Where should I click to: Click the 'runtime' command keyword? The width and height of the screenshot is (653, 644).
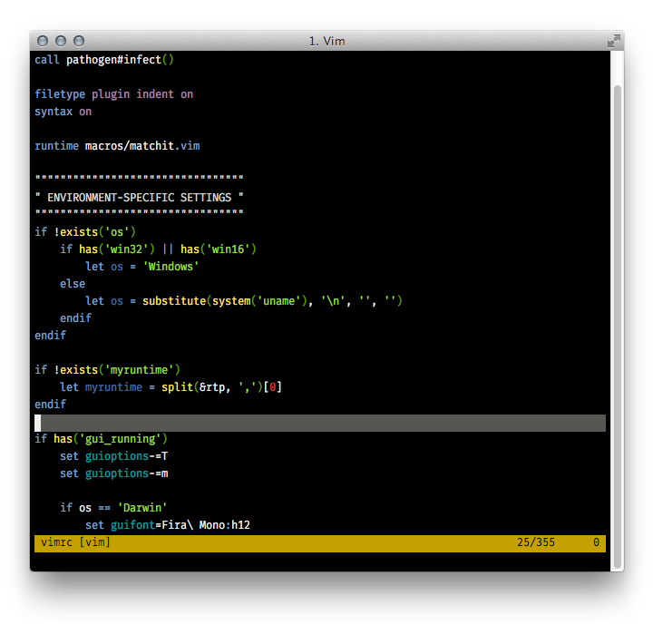coord(56,146)
